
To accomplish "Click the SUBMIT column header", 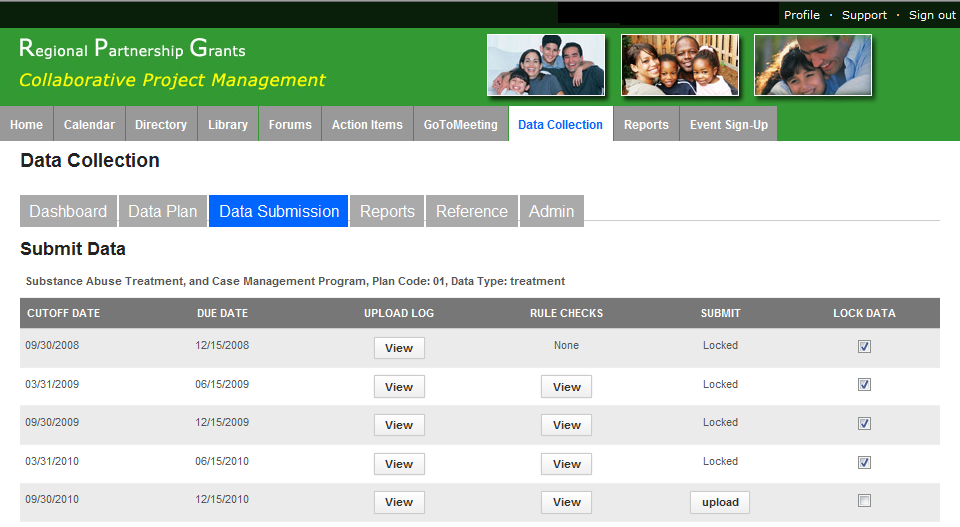I will pyautogui.click(x=720, y=313).
